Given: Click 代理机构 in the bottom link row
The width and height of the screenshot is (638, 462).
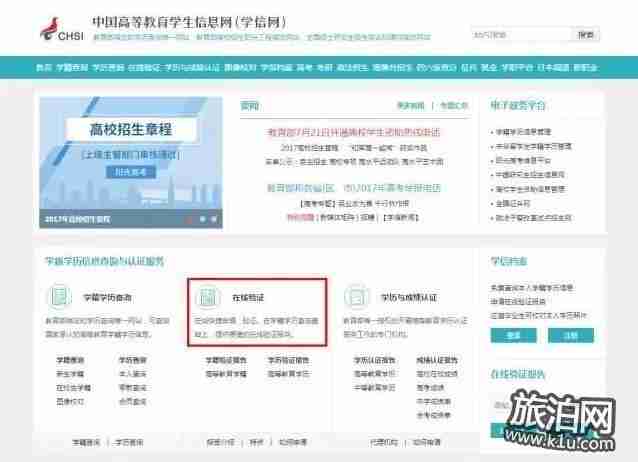Looking at the screenshot, I should (x=384, y=442).
